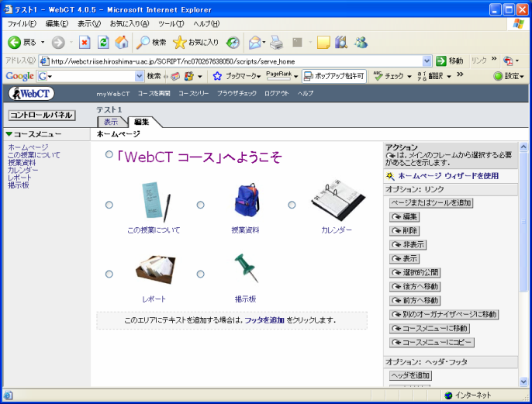Click the Mail envelope icon

(254, 43)
